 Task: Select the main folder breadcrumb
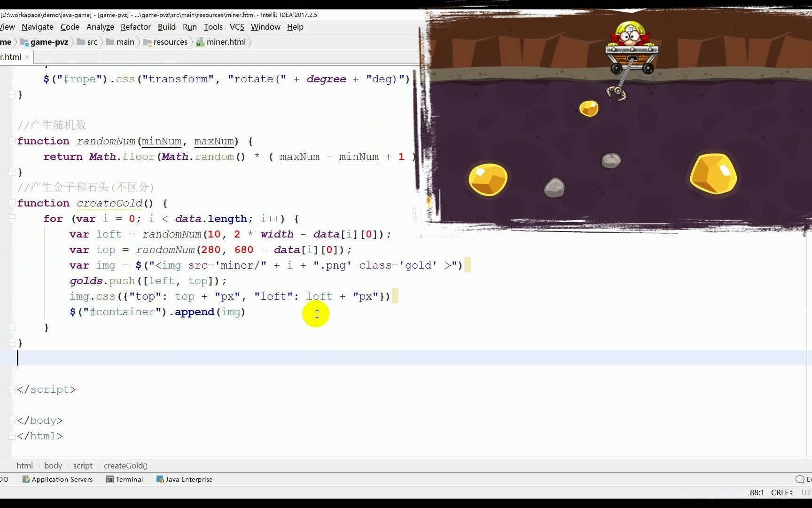121,42
